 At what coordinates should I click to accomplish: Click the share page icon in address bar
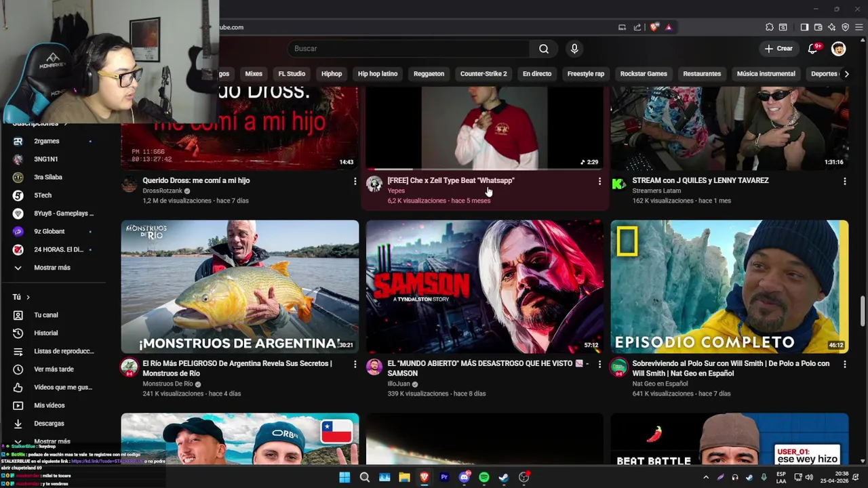point(637,27)
